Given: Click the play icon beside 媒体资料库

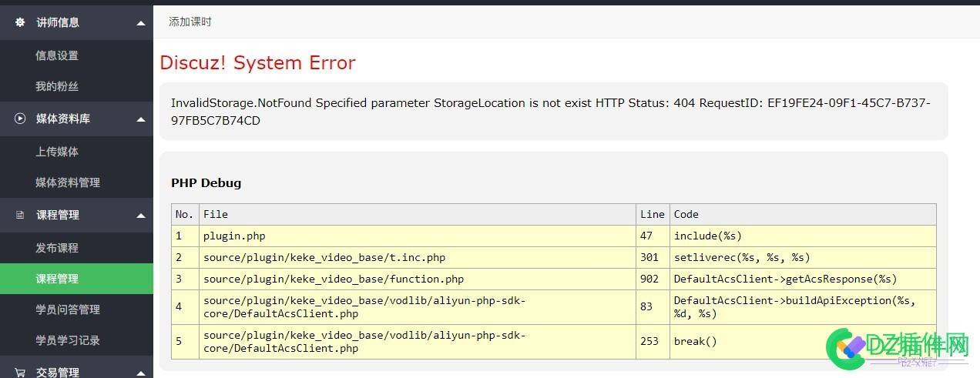Looking at the screenshot, I should click(x=20, y=119).
